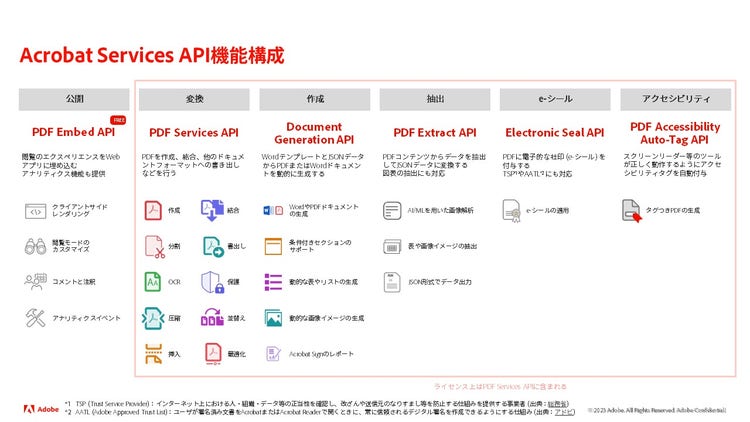Click the JSON data output file icon
This screenshot has width=750, height=422.
392,282
